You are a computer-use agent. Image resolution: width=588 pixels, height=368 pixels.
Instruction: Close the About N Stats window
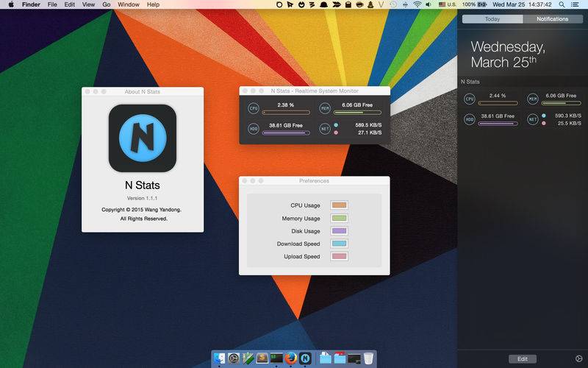pyautogui.click(x=87, y=91)
